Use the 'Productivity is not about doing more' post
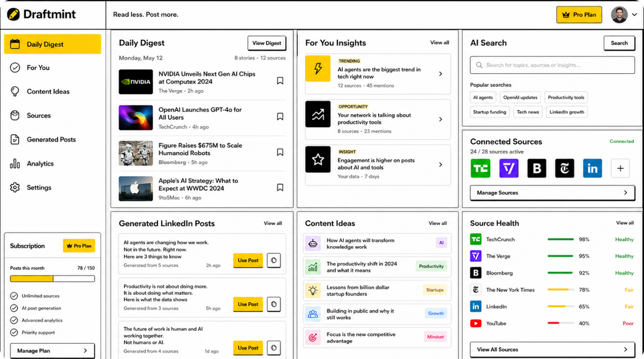The height and width of the screenshot is (359, 644). (248, 305)
